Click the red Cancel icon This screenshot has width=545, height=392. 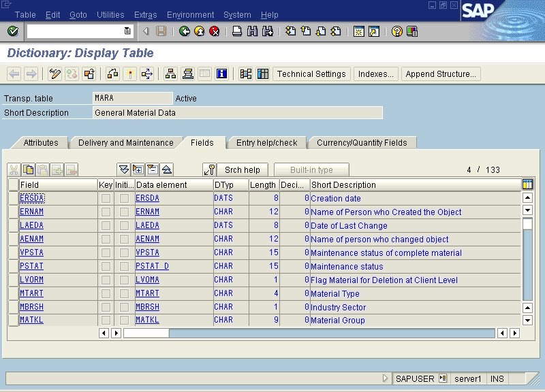215,31
